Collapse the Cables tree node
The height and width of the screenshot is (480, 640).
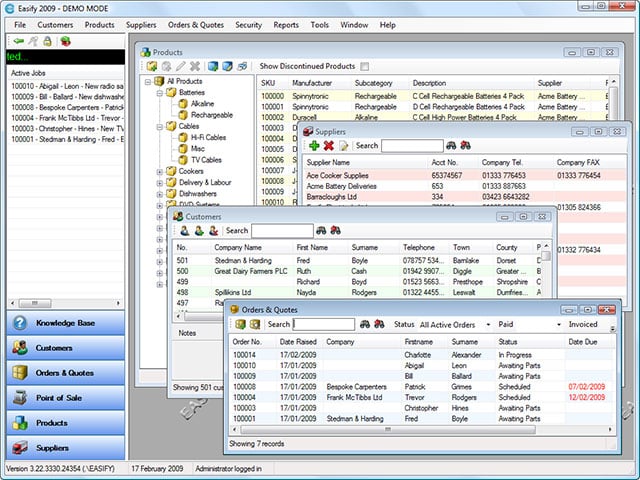[x=160, y=127]
